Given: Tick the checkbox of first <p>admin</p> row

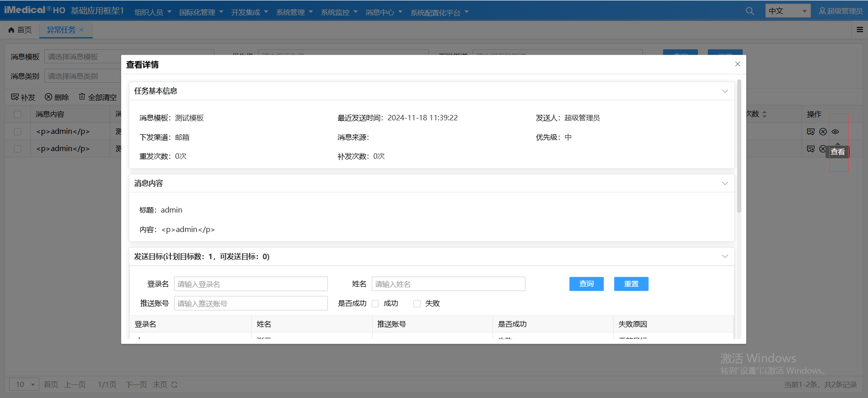Looking at the screenshot, I should [18, 132].
